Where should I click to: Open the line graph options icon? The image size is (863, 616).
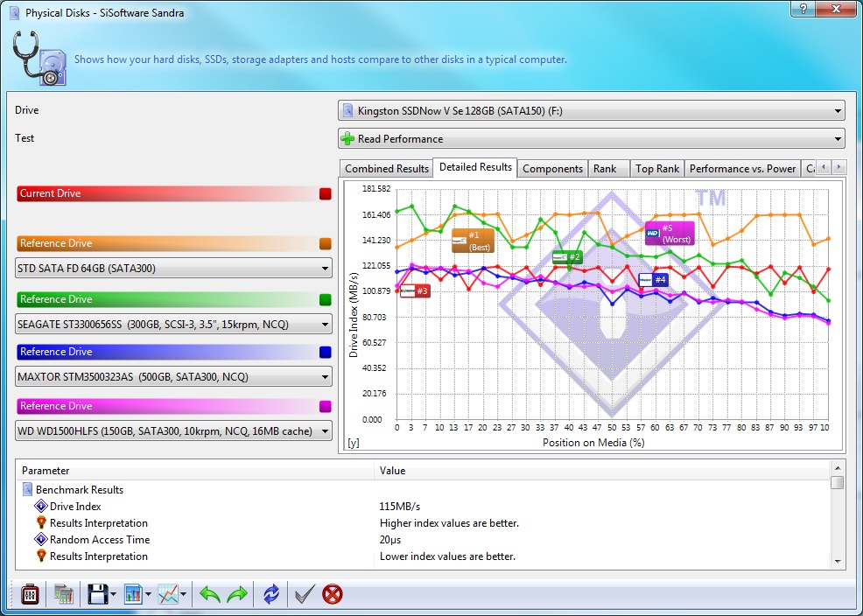(x=168, y=594)
